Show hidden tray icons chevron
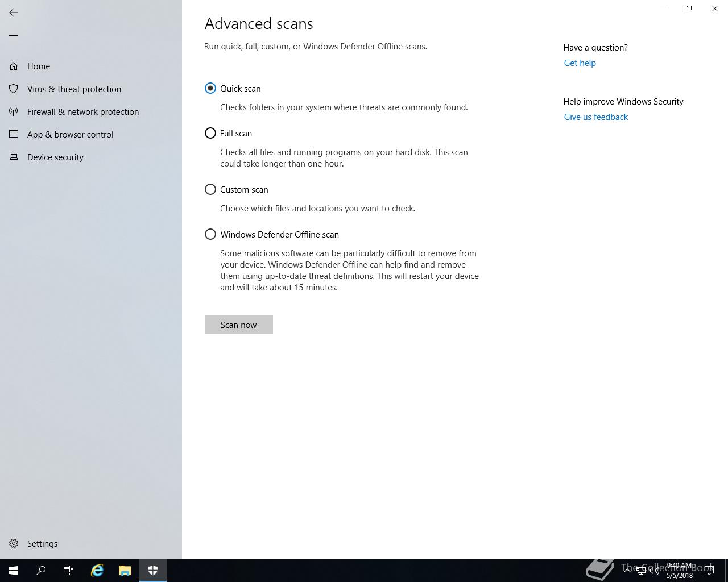728x582 pixels. (627, 571)
